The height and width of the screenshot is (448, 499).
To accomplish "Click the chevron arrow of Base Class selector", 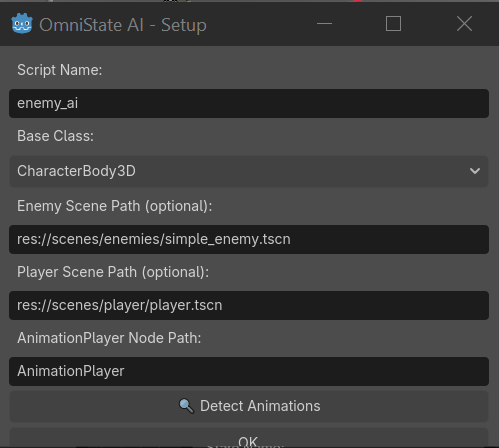I will point(475,171).
